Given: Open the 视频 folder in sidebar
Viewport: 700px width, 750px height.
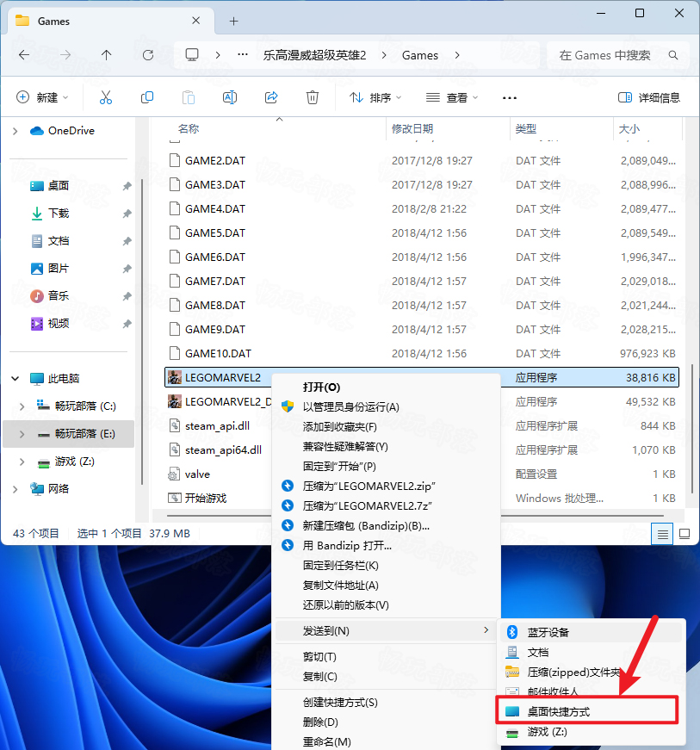Looking at the screenshot, I should pos(59,324).
